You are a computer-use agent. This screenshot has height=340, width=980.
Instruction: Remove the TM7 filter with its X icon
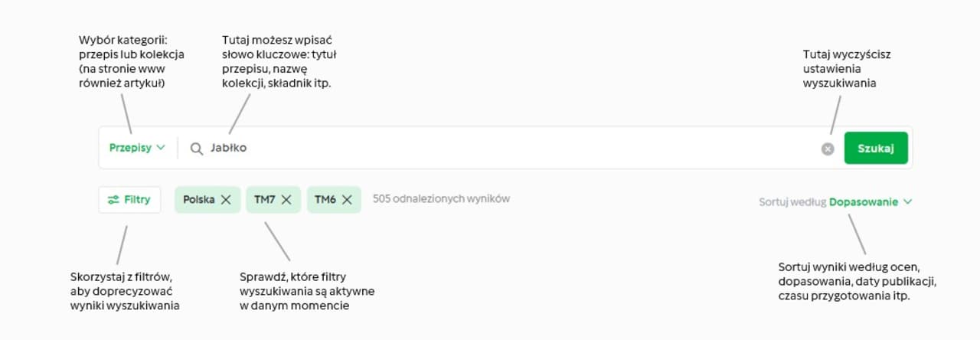(x=286, y=199)
